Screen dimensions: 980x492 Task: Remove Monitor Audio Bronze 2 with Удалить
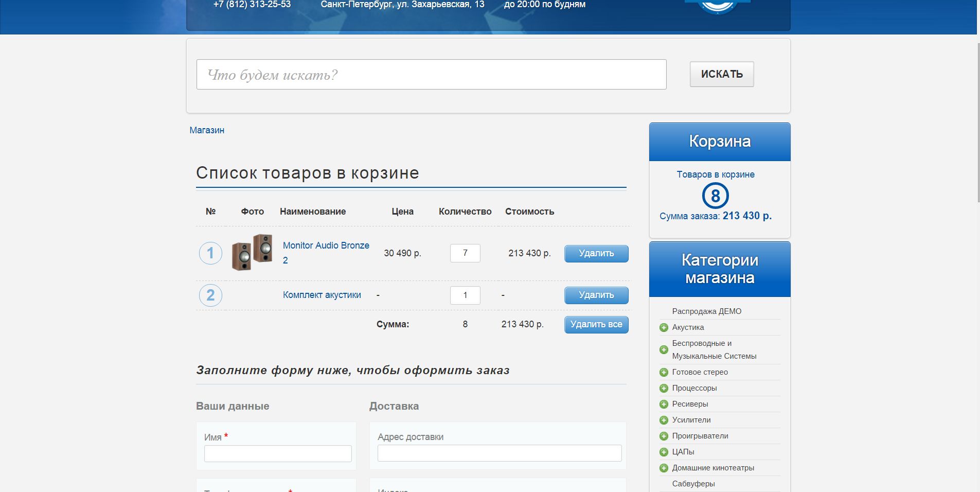(596, 254)
